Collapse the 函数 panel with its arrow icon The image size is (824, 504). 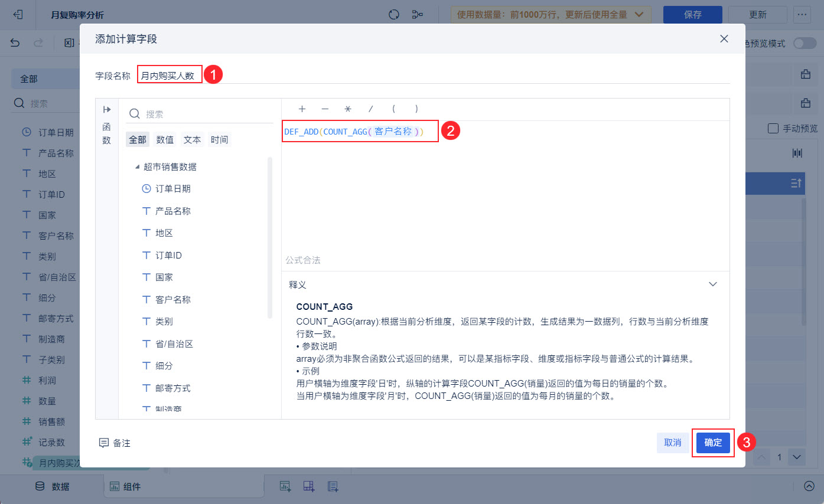point(107,110)
